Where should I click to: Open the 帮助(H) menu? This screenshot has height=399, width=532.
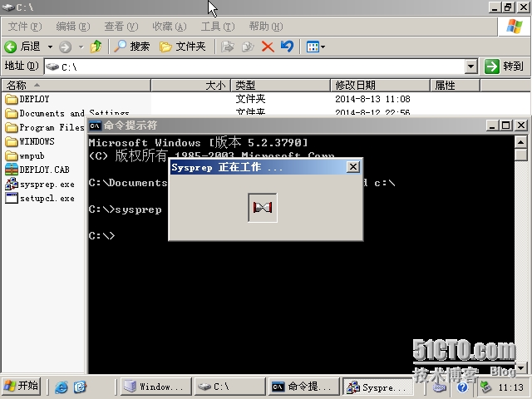266,27
